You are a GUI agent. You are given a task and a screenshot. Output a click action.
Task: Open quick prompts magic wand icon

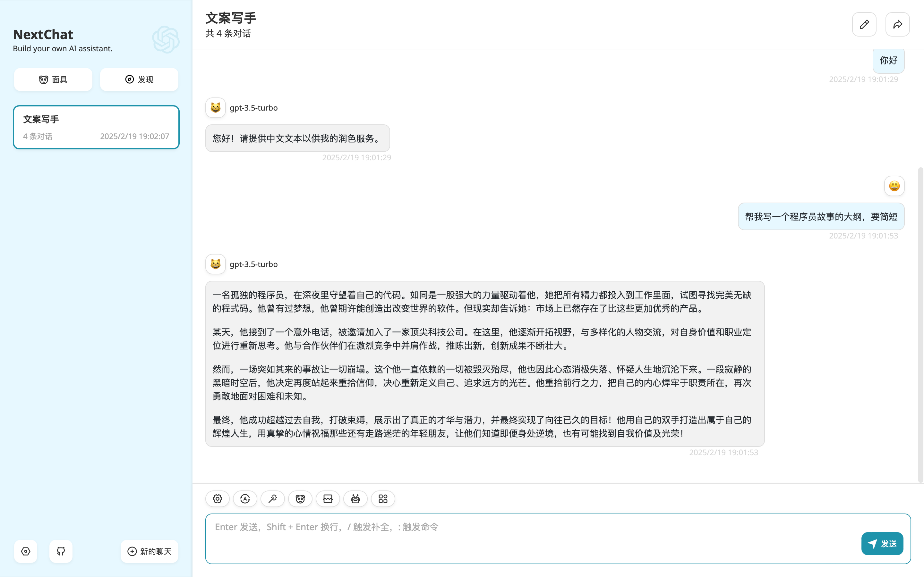click(273, 499)
